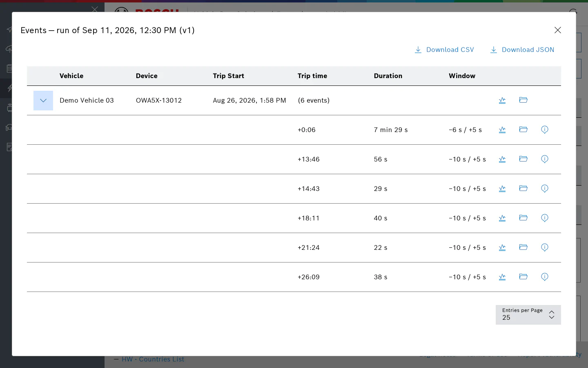Screen dimensions: 588x368
Task: Close the Events dialog
Action: tap(557, 30)
